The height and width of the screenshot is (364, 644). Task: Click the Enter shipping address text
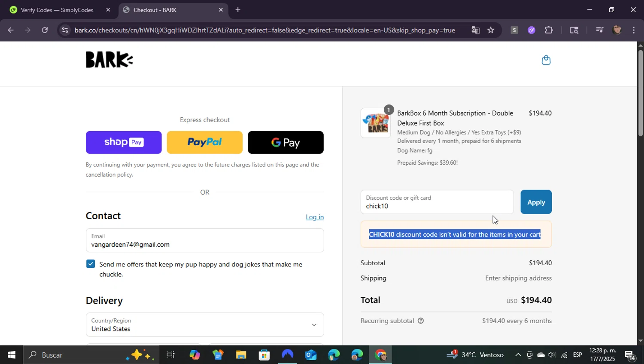coord(518,278)
